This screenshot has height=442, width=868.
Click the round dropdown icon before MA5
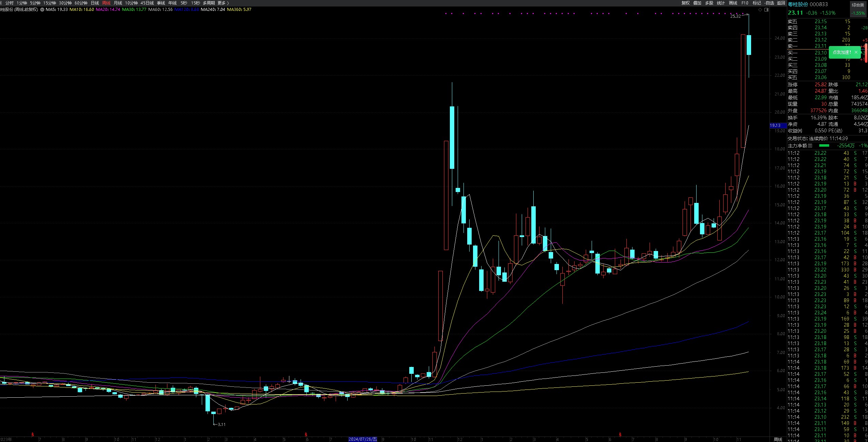point(42,10)
